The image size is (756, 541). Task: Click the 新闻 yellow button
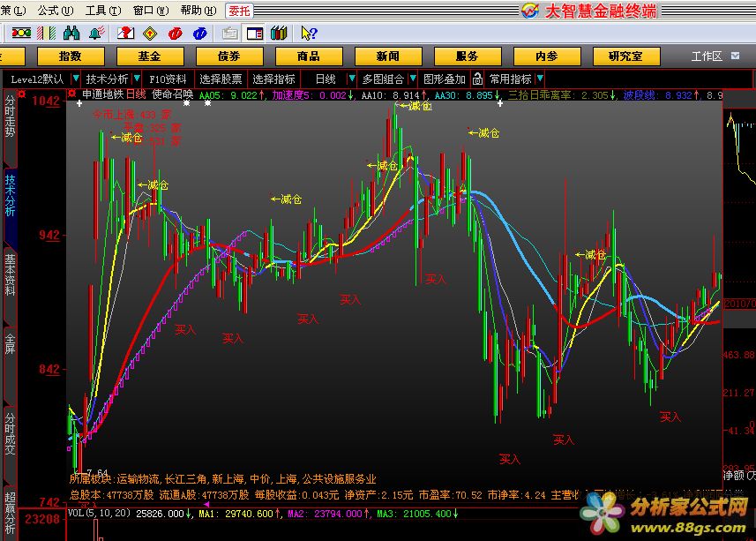(x=387, y=56)
